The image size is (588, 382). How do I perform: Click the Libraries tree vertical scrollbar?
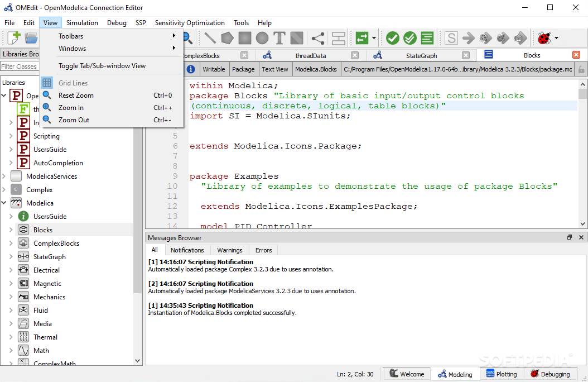138,210
